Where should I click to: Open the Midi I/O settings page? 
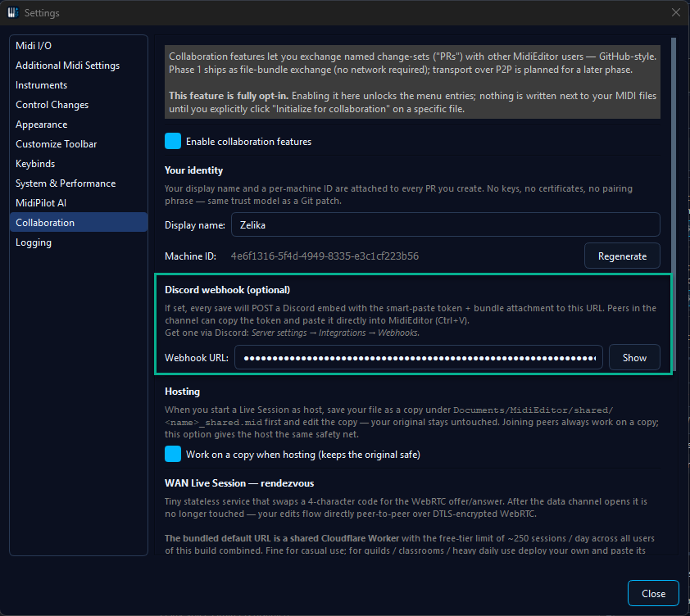[79, 46]
